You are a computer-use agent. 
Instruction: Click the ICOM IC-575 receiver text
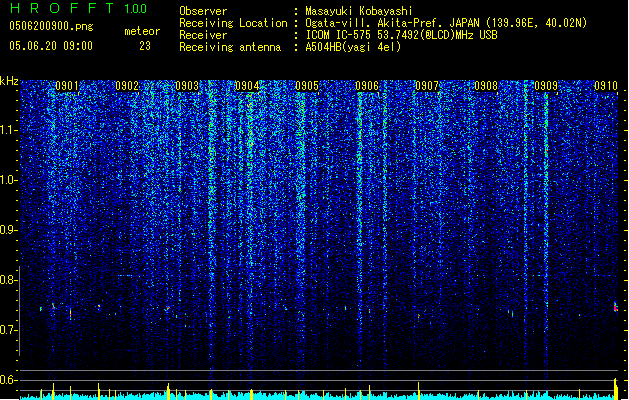tap(401, 35)
